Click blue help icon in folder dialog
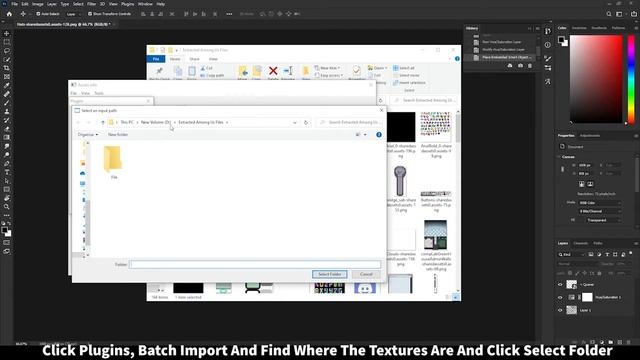The width and height of the screenshot is (640, 360). click(379, 135)
